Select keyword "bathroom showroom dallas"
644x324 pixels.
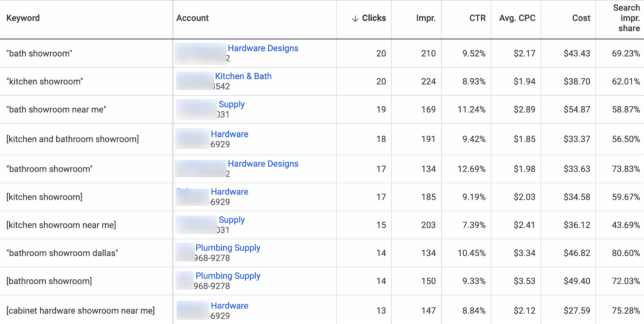point(62,253)
